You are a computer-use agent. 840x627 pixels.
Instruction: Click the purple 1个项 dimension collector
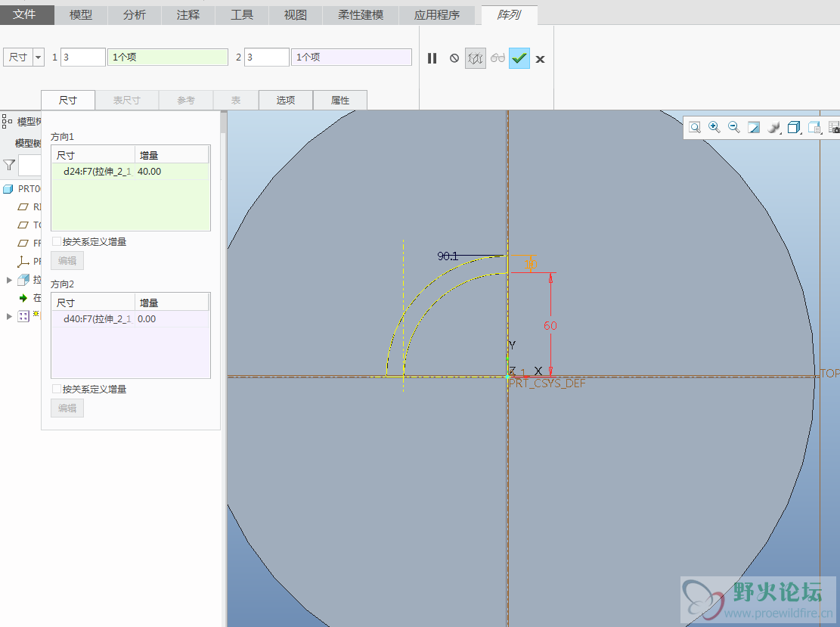click(x=352, y=57)
